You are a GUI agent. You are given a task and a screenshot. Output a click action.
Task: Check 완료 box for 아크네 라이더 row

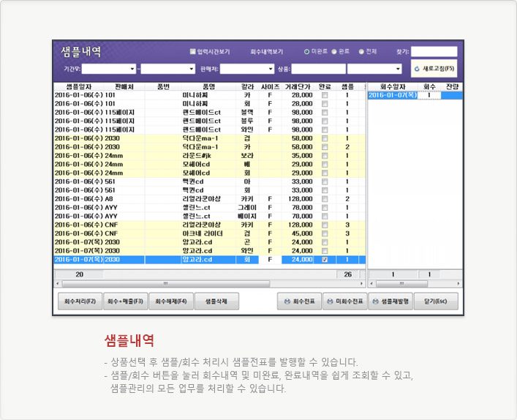pyautogui.click(x=325, y=233)
